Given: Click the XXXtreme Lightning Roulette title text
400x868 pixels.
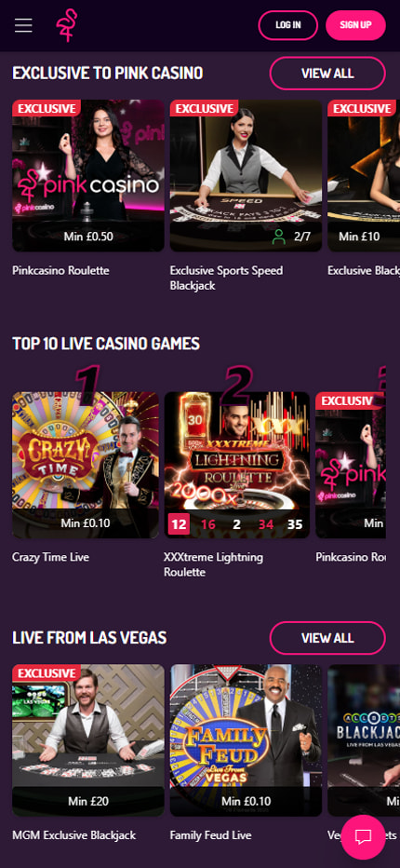Looking at the screenshot, I should click(x=213, y=564).
